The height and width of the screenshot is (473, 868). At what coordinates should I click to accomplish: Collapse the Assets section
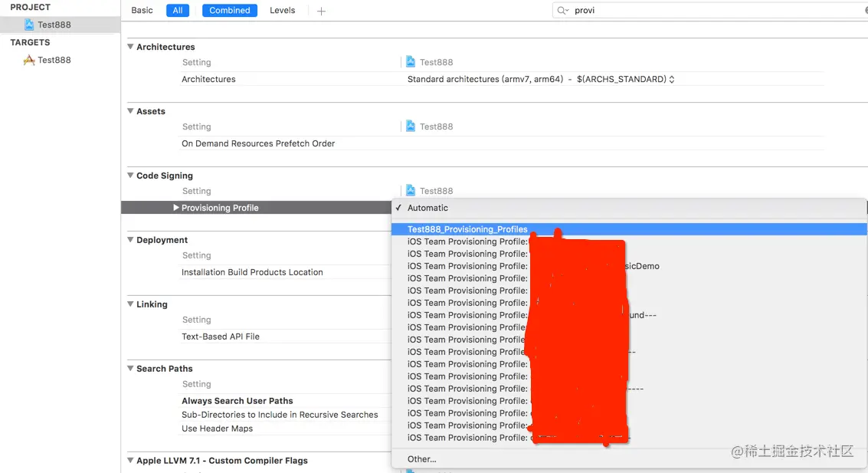pos(130,110)
